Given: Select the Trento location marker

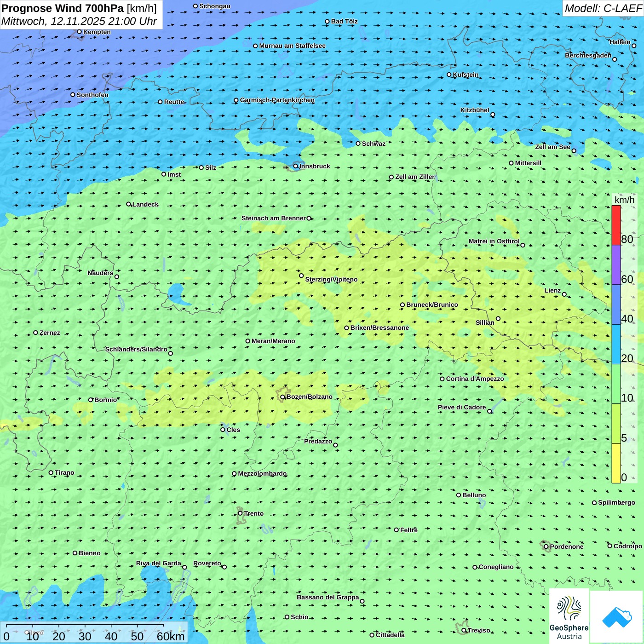Looking at the screenshot, I should pos(240,513).
